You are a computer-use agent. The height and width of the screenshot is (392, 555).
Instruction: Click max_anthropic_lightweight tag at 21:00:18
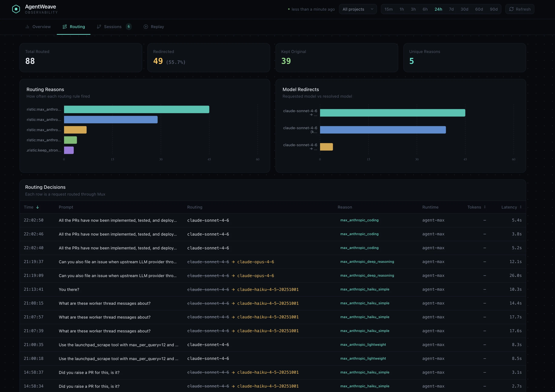coord(363,358)
